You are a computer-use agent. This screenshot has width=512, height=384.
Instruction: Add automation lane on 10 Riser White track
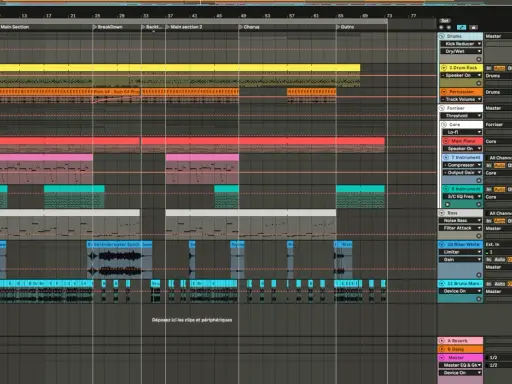point(479,275)
